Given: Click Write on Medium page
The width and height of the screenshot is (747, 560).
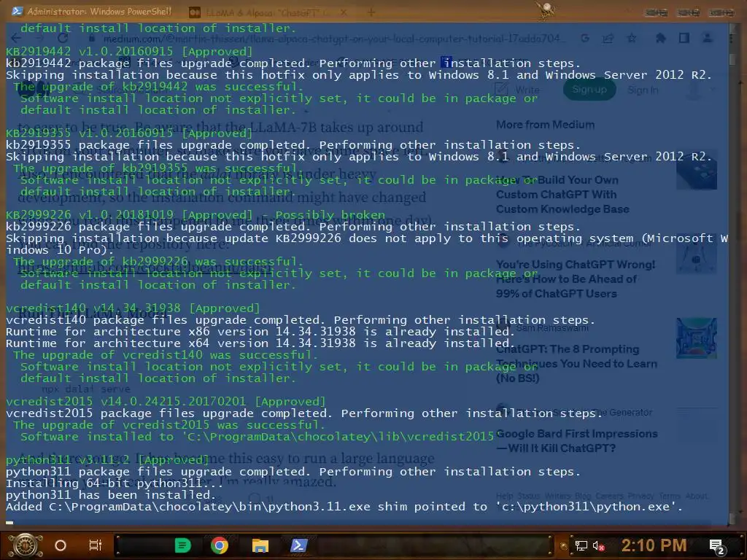Looking at the screenshot, I should [517, 90].
